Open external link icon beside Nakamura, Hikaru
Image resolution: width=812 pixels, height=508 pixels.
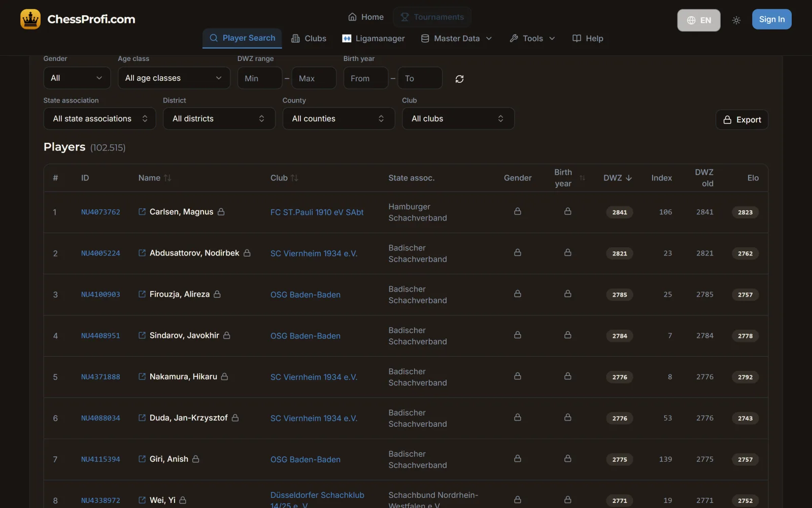(142, 376)
